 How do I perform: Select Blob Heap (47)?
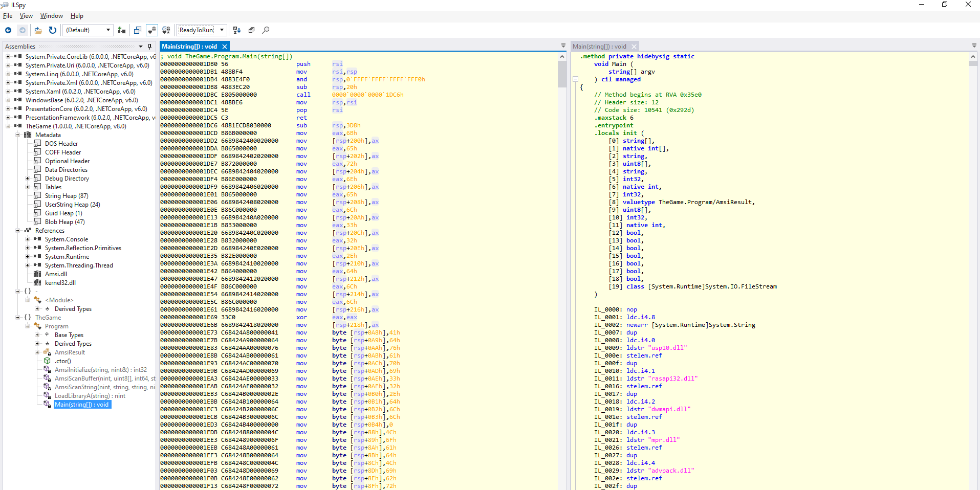click(64, 222)
